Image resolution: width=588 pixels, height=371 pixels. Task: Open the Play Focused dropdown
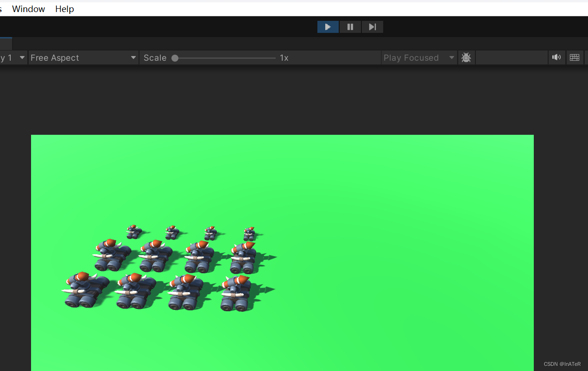click(x=418, y=57)
